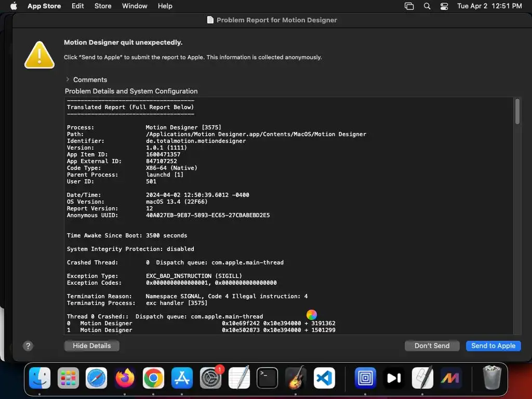Click the identifier 'de.totalmotion.motiondesigner'
The width and height of the screenshot is (532, 399).
coord(196,141)
